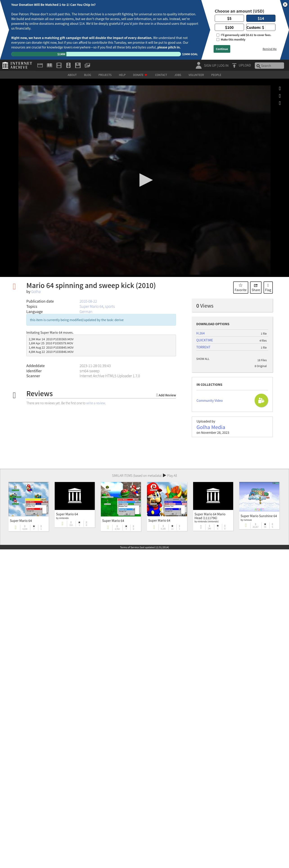Check 'Make this monthly' box

(x=218, y=39)
